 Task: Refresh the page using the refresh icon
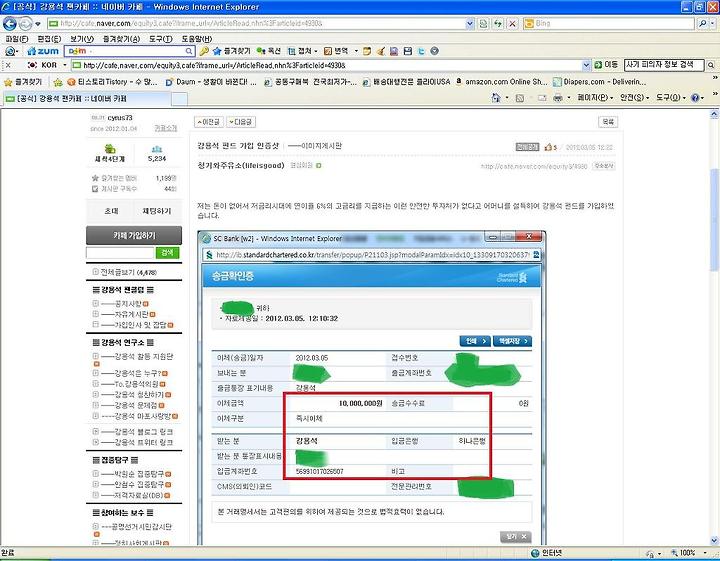pos(498,23)
